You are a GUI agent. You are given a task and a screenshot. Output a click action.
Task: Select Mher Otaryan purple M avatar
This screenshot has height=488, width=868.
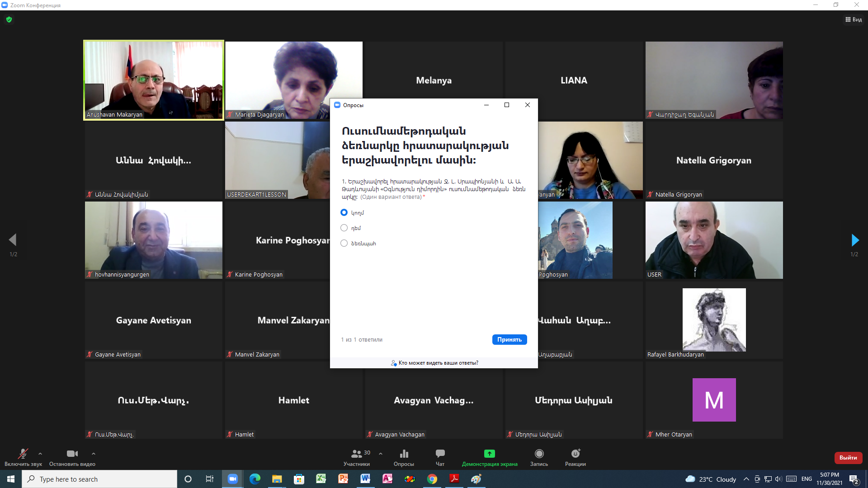[x=714, y=400]
